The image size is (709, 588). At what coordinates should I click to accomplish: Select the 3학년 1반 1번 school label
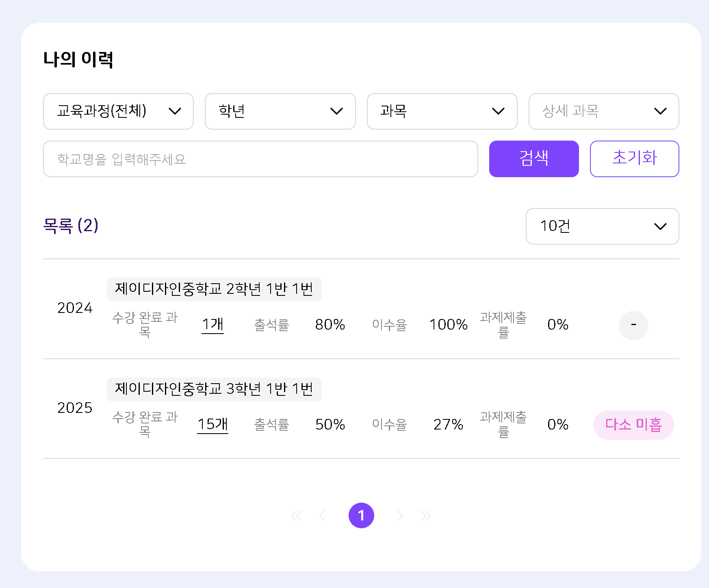point(214,389)
